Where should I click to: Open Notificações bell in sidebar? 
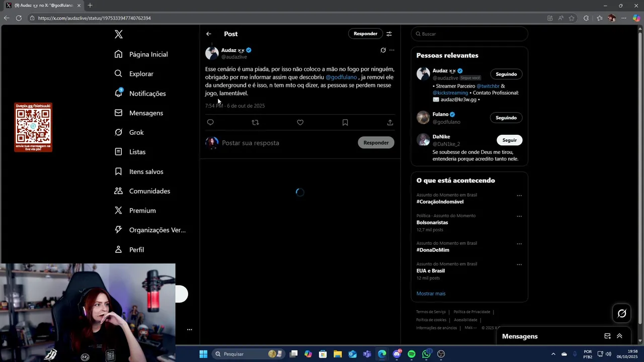tap(140, 94)
